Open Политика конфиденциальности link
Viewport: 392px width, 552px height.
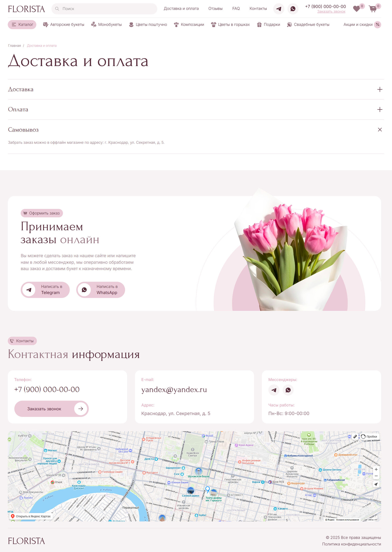click(351, 544)
